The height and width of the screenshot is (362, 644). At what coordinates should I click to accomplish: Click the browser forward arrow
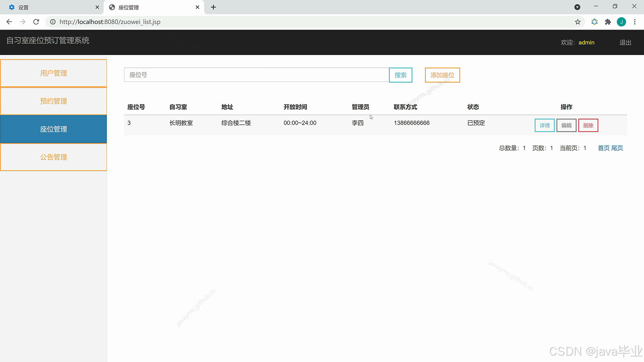click(x=22, y=22)
